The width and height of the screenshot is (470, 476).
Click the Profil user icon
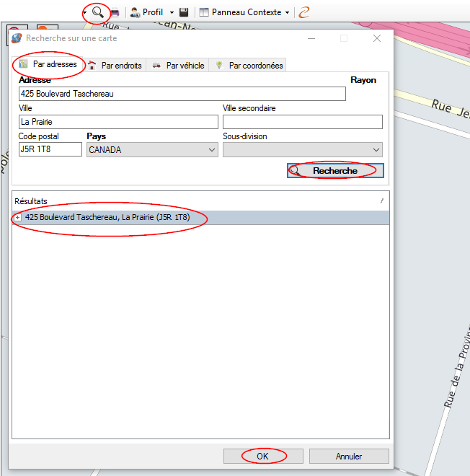135,12
